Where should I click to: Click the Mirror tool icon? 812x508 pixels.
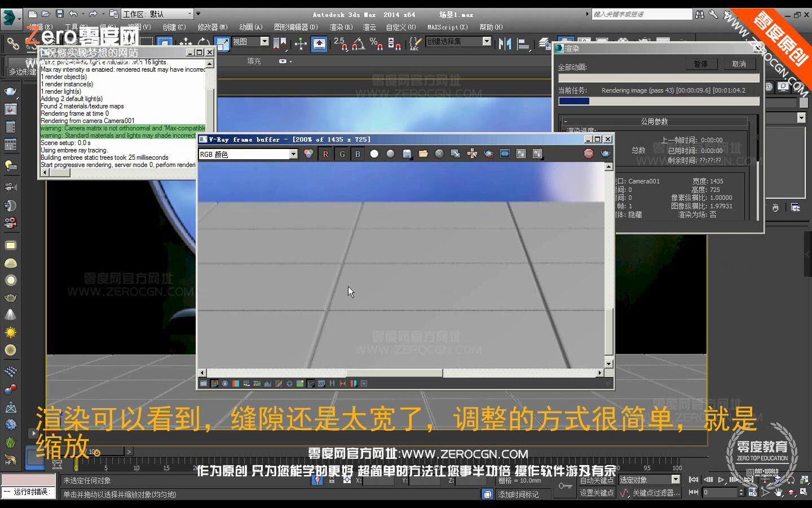tap(505, 43)
